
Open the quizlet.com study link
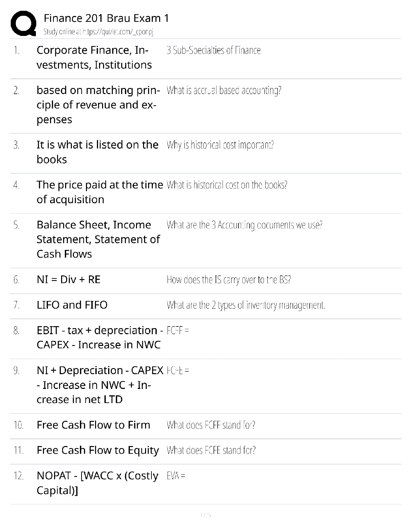(x=98, y=32)
